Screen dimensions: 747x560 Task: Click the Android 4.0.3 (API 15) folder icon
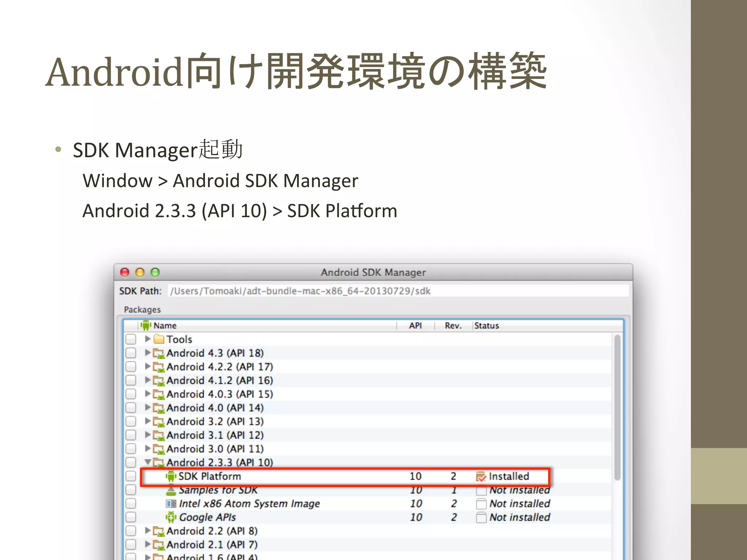point(159,394)
